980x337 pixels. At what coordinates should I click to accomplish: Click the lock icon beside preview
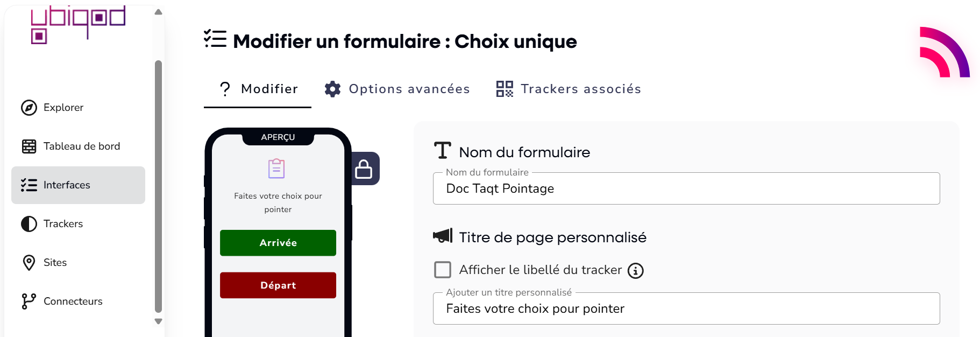point(364,169)
